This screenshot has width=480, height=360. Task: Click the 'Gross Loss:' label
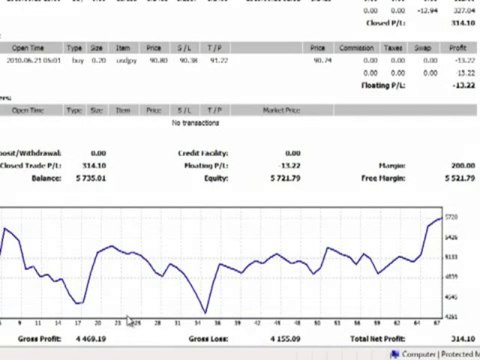(208, 339)
